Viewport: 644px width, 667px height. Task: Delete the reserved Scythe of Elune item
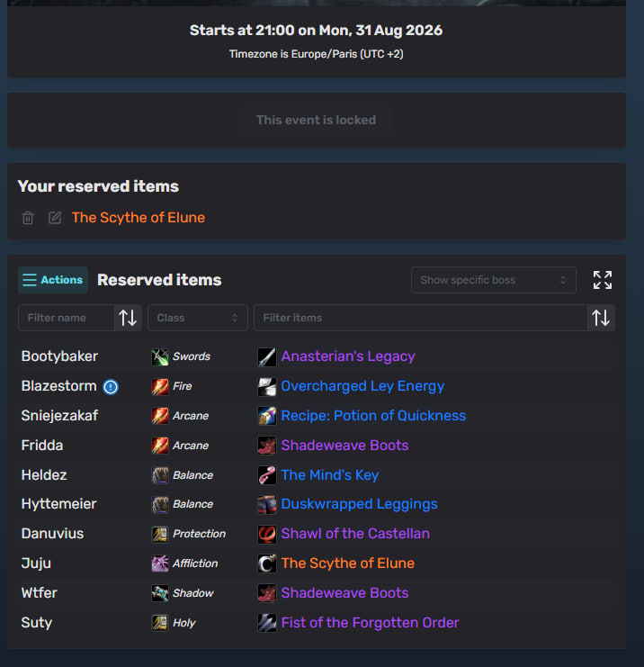coord(28,218)
